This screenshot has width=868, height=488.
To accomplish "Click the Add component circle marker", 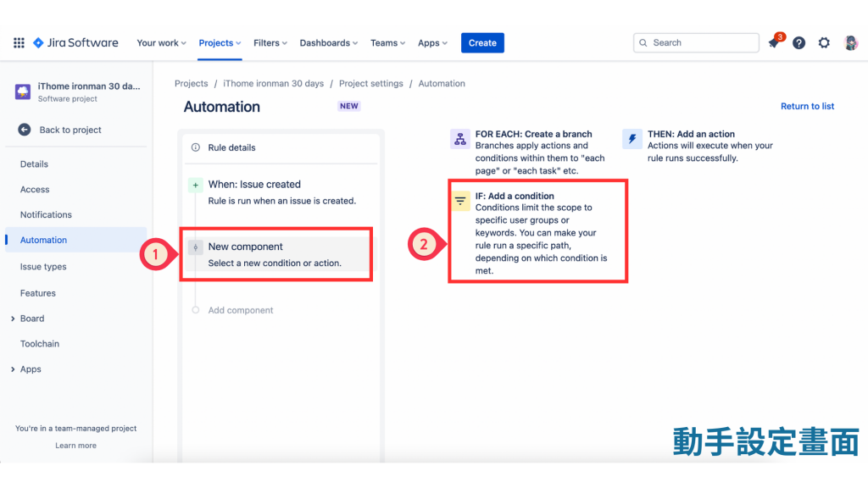I will click(x=196, y=310).
